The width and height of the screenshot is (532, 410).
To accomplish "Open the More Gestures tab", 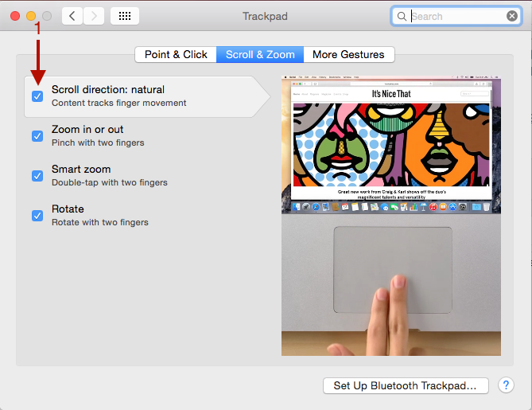I will point(349,55).
